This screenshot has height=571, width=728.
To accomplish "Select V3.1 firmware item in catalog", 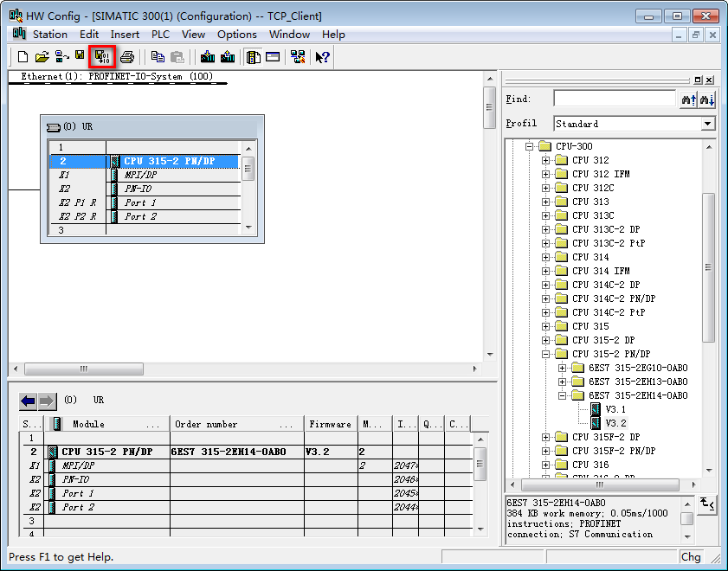I will (x=615, y=409).
